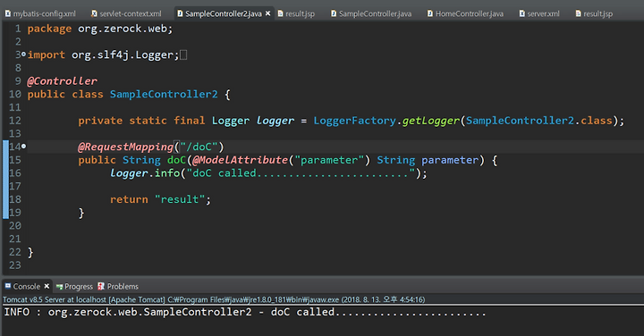Click the @RequestMapping annotation

click(126, 147)
